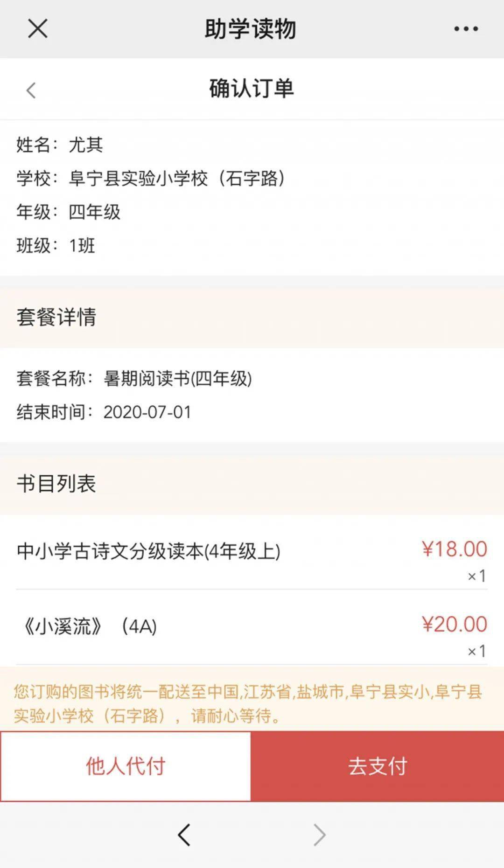
Task: Tap the package name 暑期阅读书(四年级)
Action: pyautogui.click(x=177, y=378)
